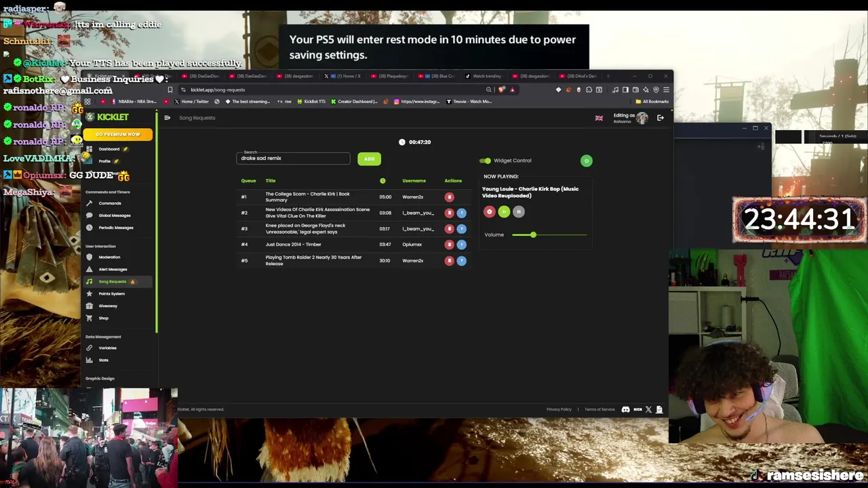The image size is (868, 488).
Task: Open the Creator Dashboard bookmark
Action: pyautogui.click(x=354, y=102)
